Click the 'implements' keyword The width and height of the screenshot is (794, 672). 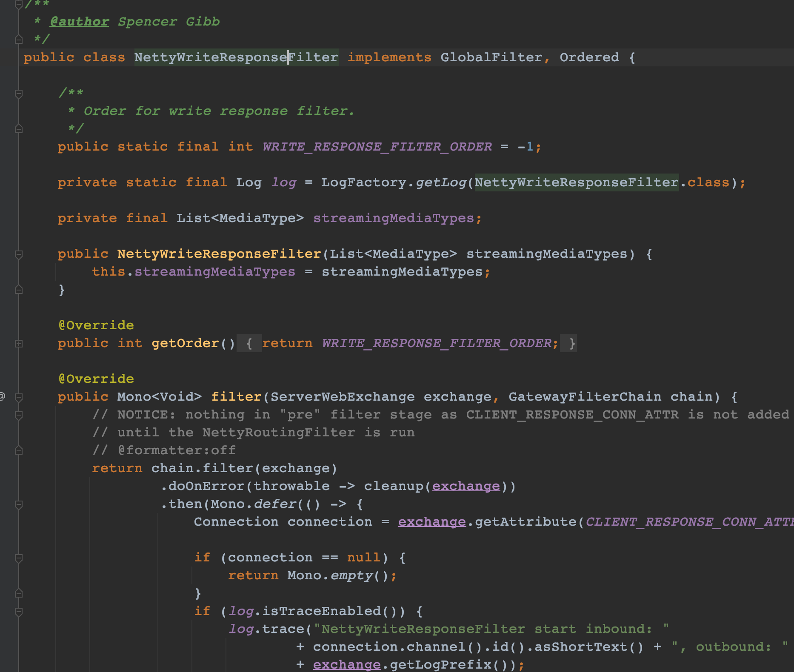[389, 57]
